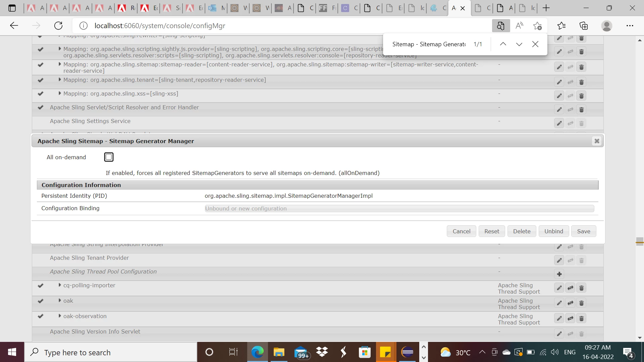The image size is (644, 362).
Task: Click the Configuration Binding input field
Action: pyautogui.click(x=399, y=208)
